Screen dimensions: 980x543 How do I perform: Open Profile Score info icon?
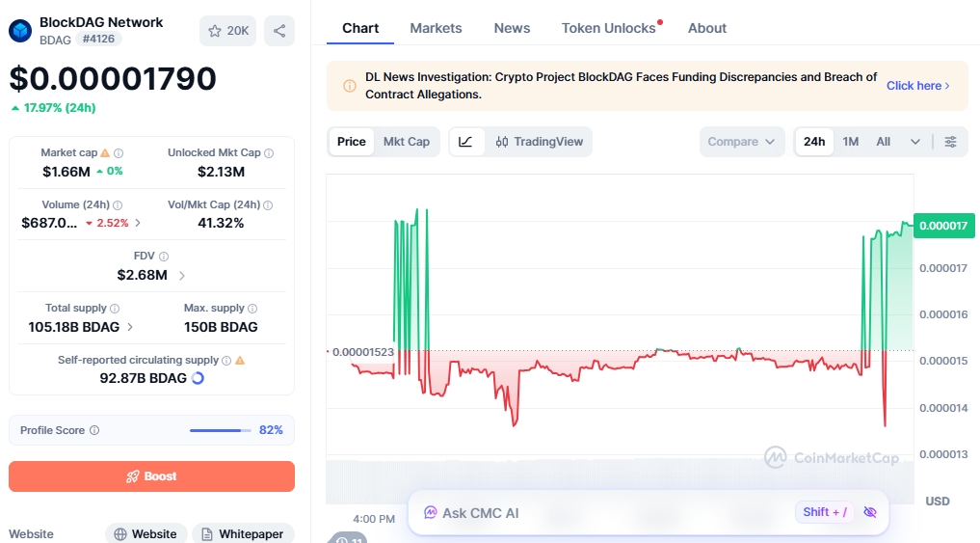point(94,430)
